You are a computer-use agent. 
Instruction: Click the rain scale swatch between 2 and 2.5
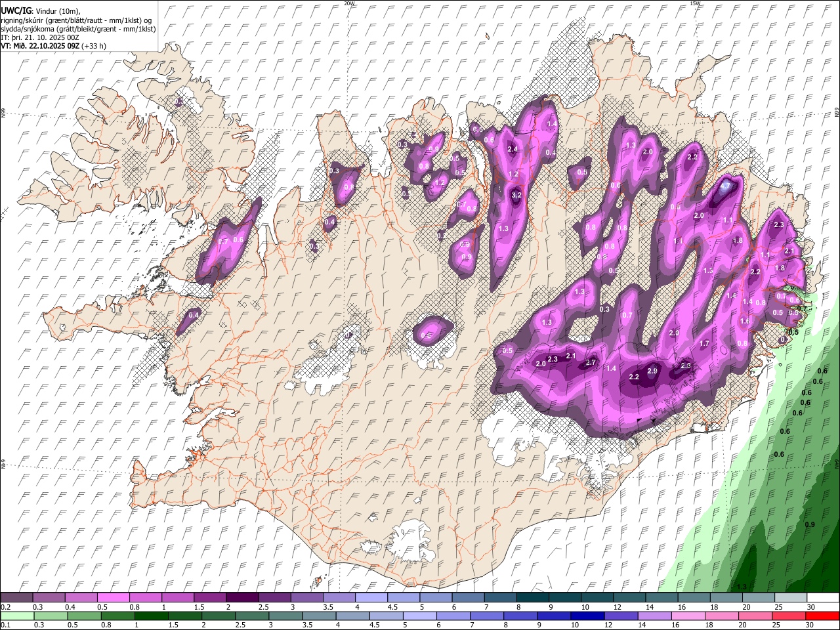click(218, 616)
